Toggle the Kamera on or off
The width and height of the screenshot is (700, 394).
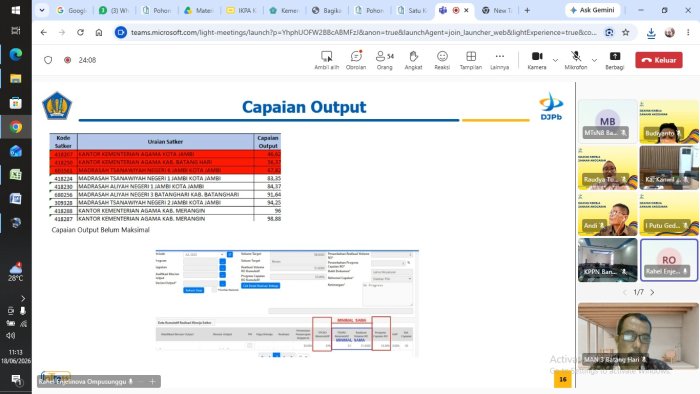[x=537, y=60]
